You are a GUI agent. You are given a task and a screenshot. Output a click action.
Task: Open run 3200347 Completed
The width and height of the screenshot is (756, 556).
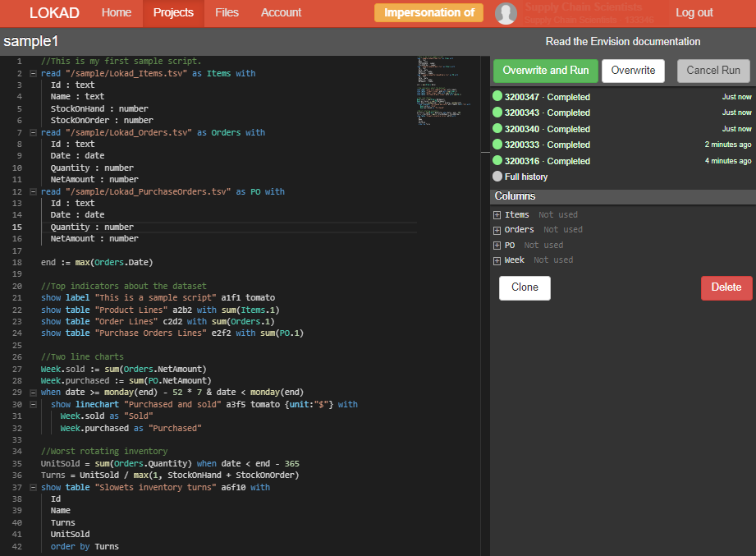tap(548, 97)
